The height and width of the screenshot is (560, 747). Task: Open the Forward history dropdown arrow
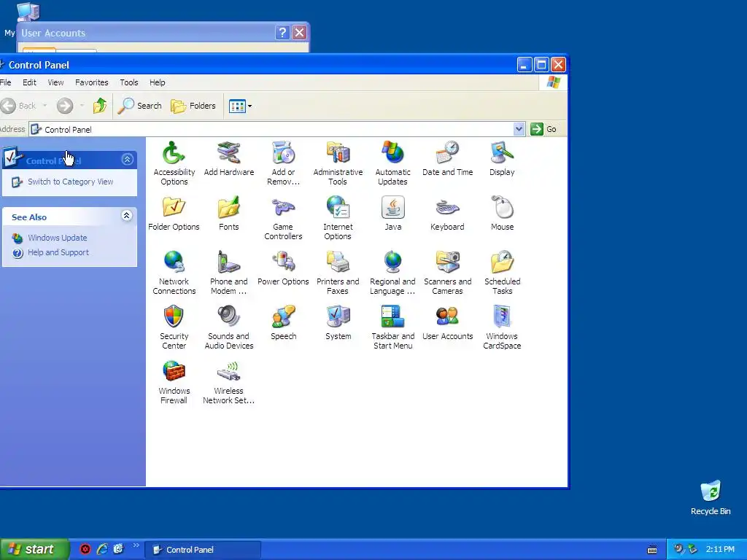tap(82, 106)
